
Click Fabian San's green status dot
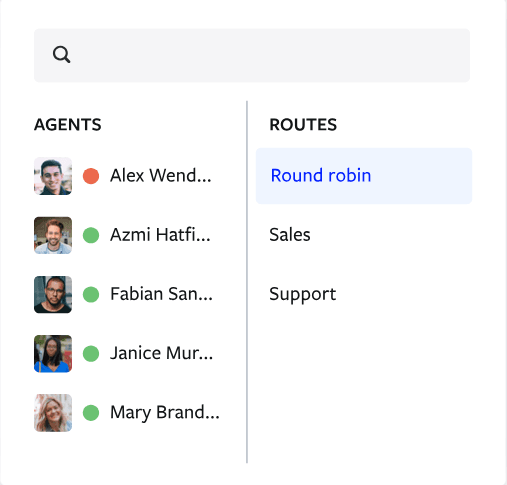(91, 294)
